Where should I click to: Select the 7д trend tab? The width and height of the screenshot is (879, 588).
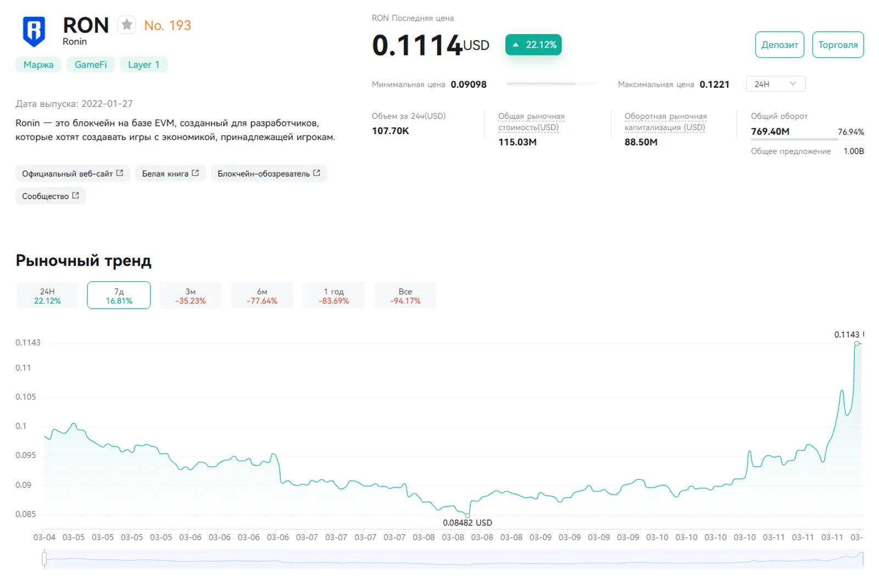click(x=119, y=295)
